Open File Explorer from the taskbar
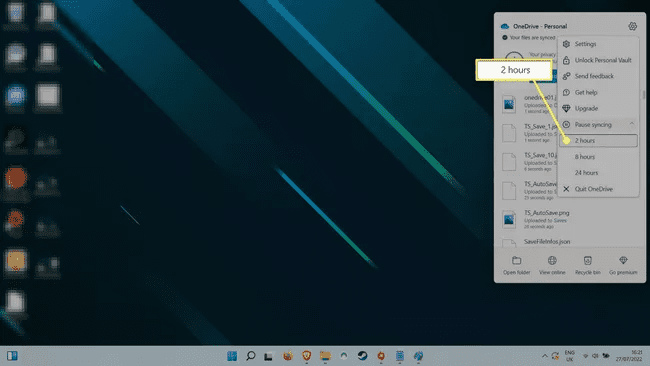650x366 pixels. [325, 356]
